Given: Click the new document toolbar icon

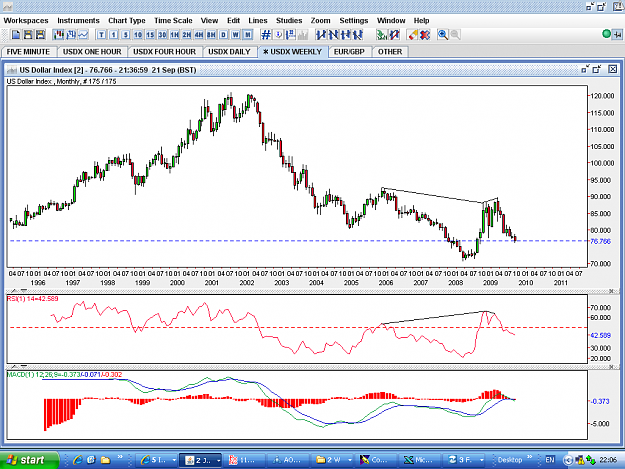Looking at the screenshot, I should coord(16,35).
